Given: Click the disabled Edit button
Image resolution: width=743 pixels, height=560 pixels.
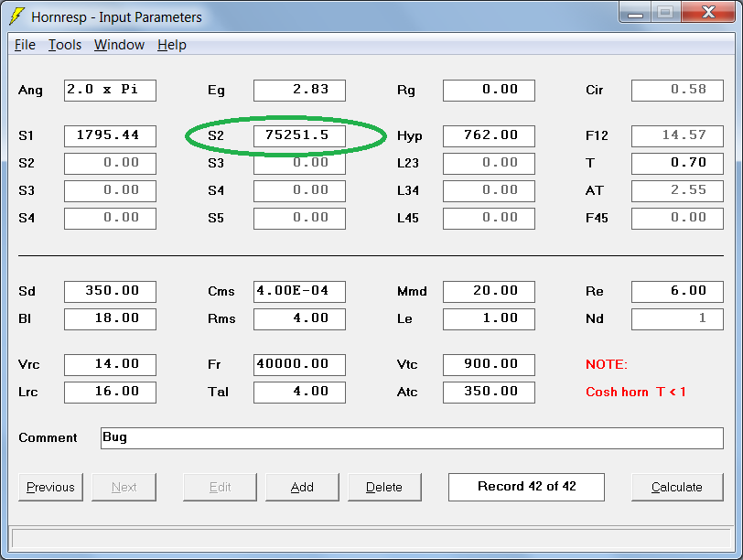Looking at the screenshot, I should coord(220,487).
